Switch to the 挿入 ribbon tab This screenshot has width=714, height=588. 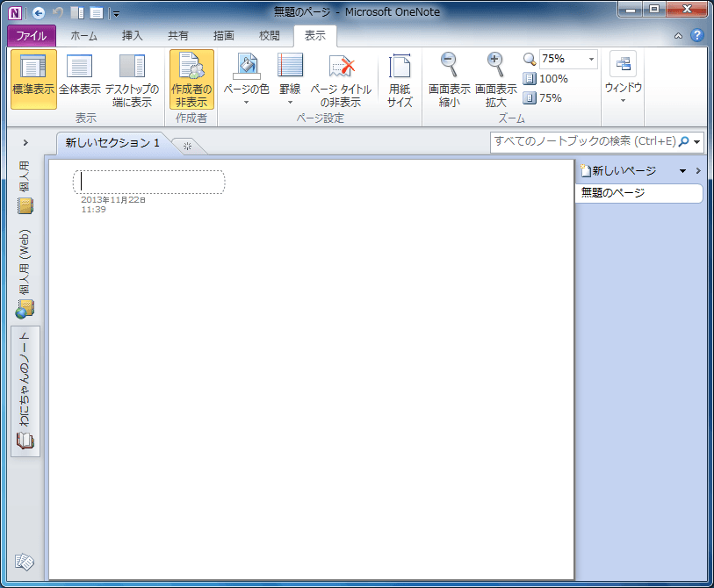click(132, 36)
